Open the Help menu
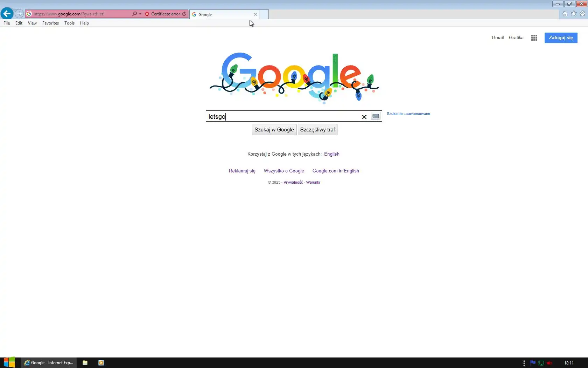 (x=84, y=23)
